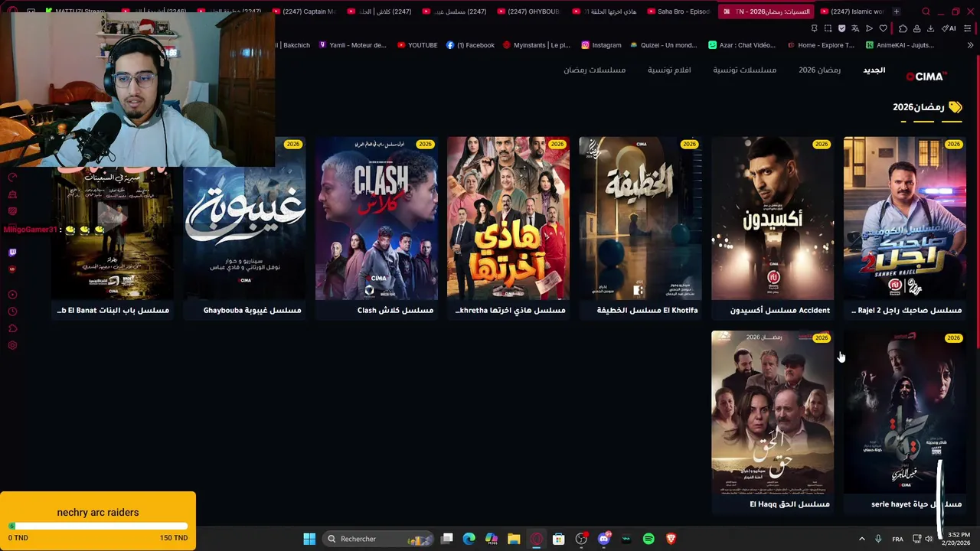Click the snapshot icon in address bar

pyautogui.click(x=828, y=28)
